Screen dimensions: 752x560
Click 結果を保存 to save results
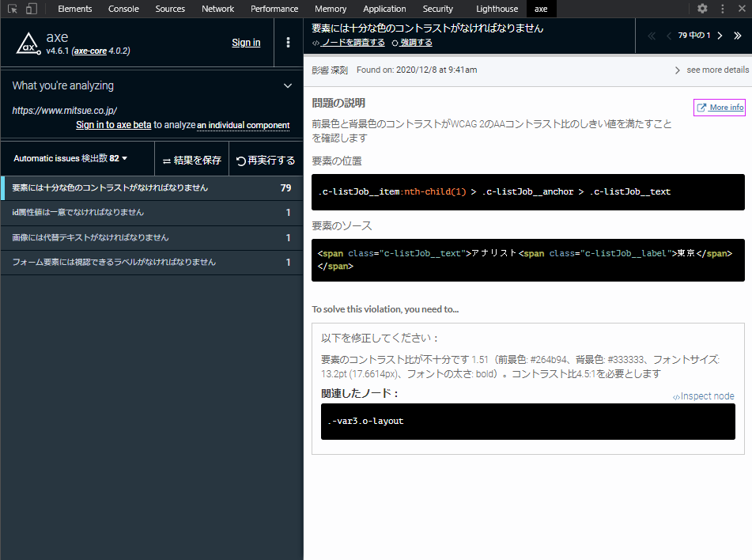[192, 161]
